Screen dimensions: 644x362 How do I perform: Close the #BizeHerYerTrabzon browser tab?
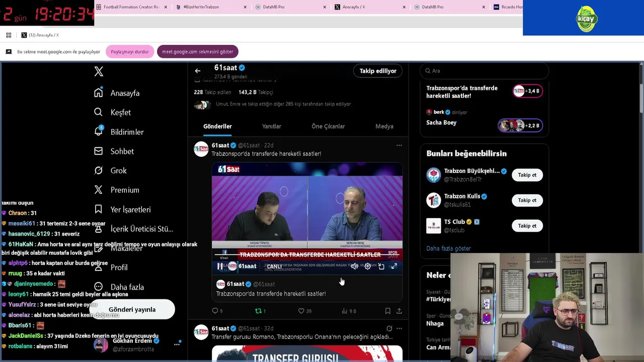pyautogui.click(x=245, y=7)
